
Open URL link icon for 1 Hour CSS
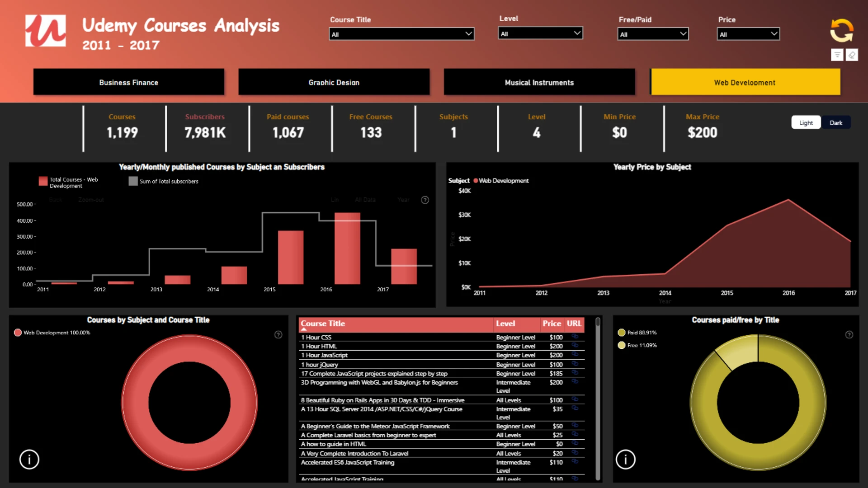575,337
